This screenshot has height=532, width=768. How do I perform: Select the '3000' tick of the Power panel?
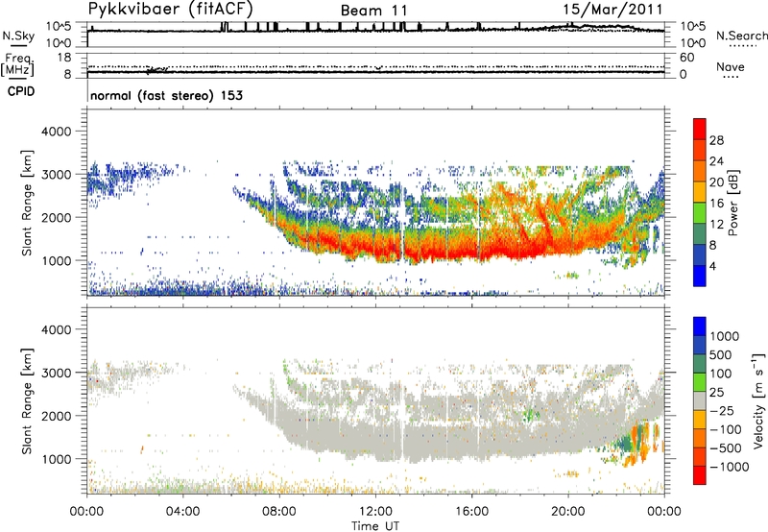(x=57, y=175)
